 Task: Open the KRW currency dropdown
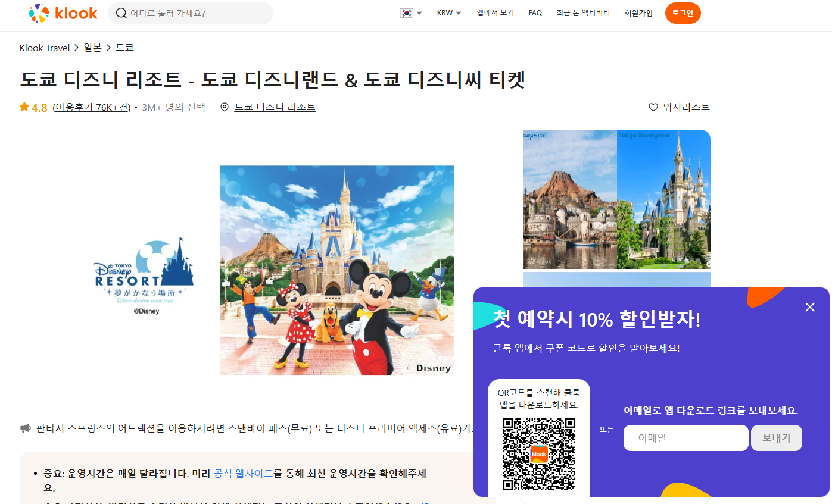click(x=448, y=12)
